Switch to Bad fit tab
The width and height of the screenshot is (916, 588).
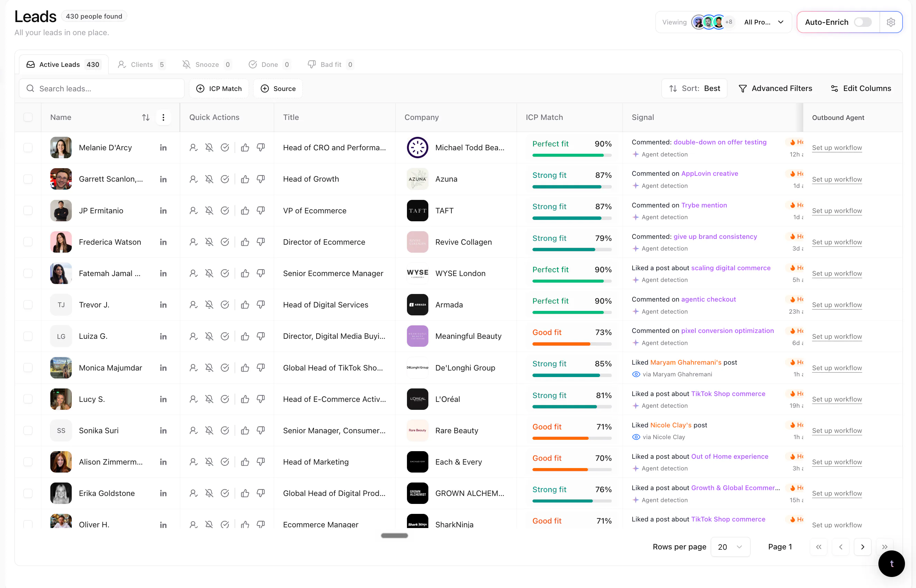pyautogui.click(x=331, y=64)
